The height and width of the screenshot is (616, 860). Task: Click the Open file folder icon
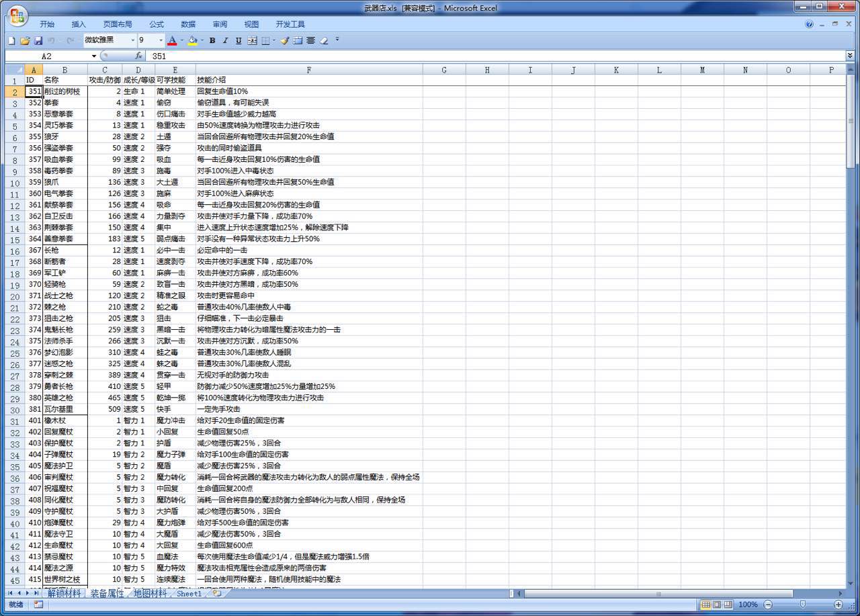coord(25,41)
